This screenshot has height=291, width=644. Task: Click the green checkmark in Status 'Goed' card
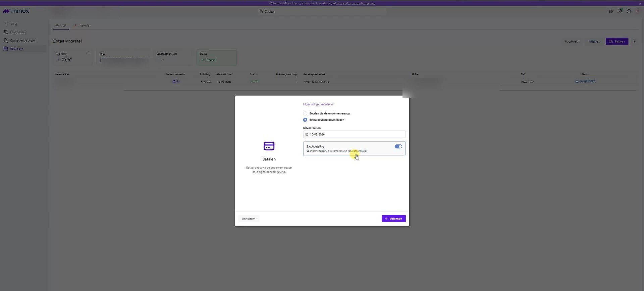(x=202, y=60)
